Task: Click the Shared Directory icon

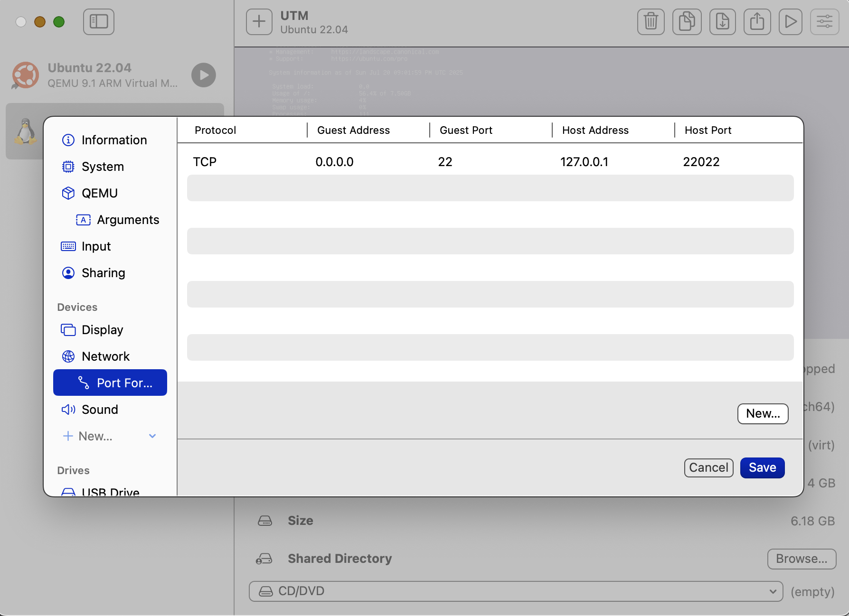Action: tap(264, 559)
